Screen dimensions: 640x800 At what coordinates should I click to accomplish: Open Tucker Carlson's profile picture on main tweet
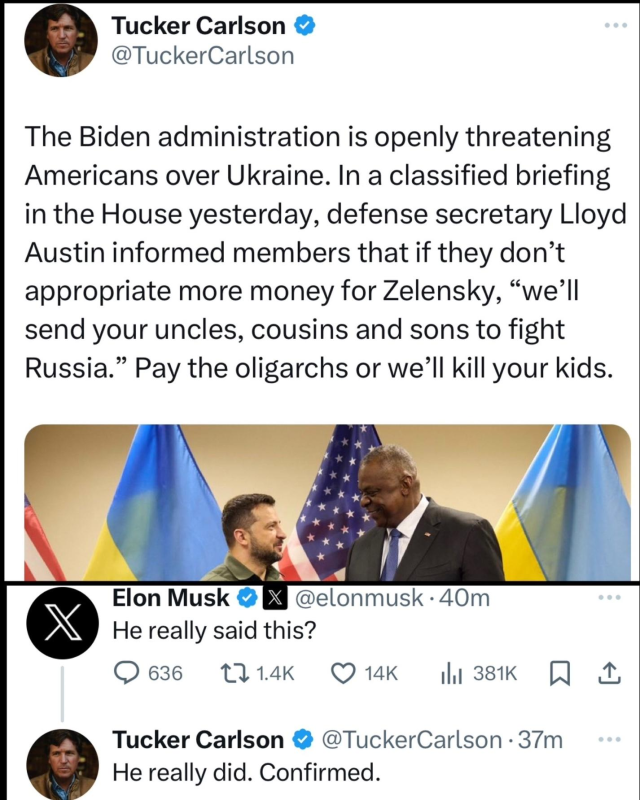(x=58, y=42)
